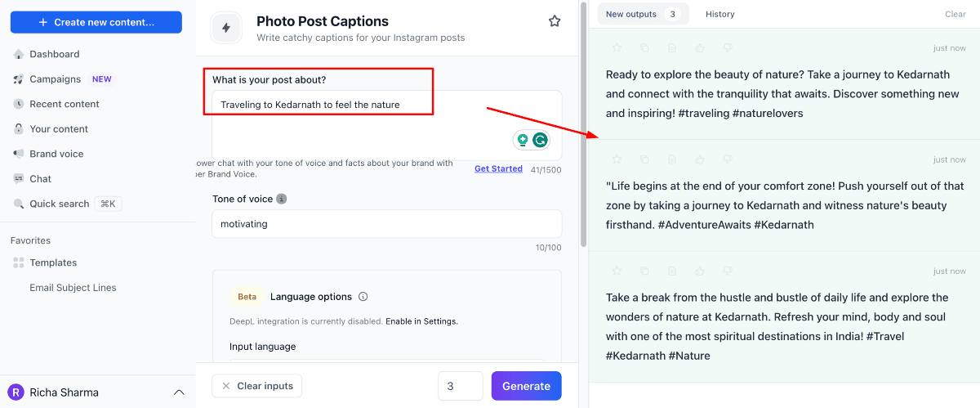Click the Grammarly icon in post field

pyautogui.click(x=540, y=140)
